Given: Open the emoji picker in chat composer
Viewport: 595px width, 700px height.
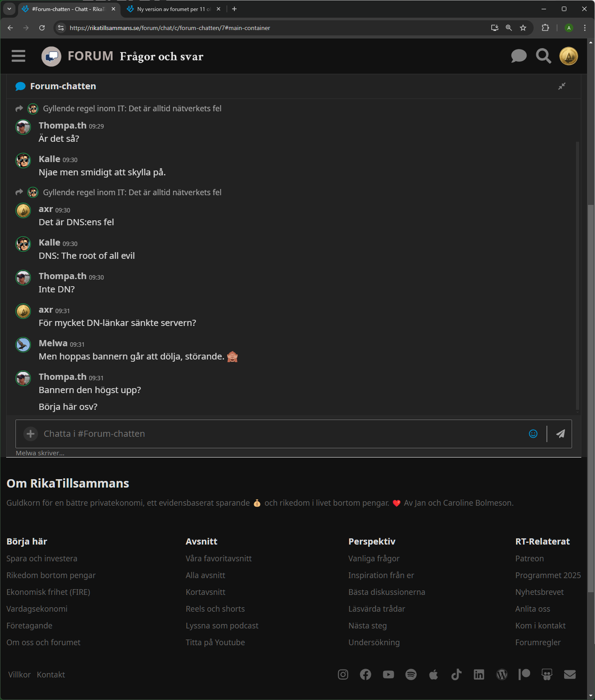Looking at the screenshot, I should pyautogui.click(x=533, y=434).
